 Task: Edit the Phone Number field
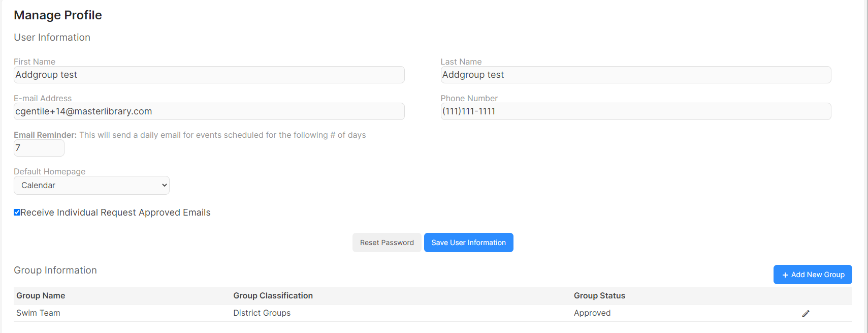pyautogui.click(x=636, y=111)
